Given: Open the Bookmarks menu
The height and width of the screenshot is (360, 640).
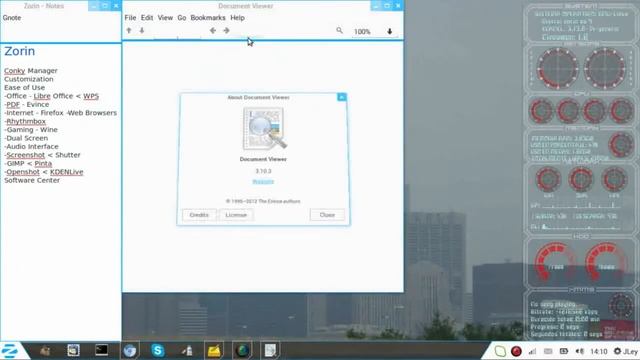Looking at the screenshot, I should (x=208, y=18).
